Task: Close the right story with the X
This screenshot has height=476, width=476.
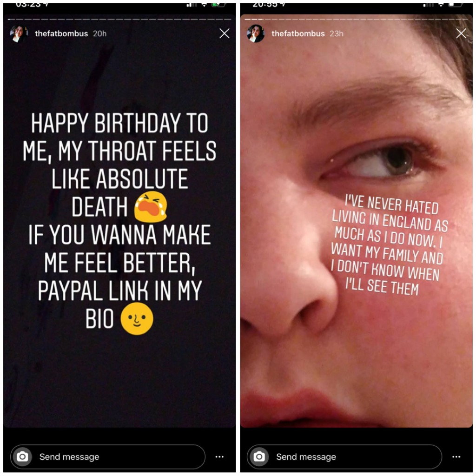Action: (461, 33)
